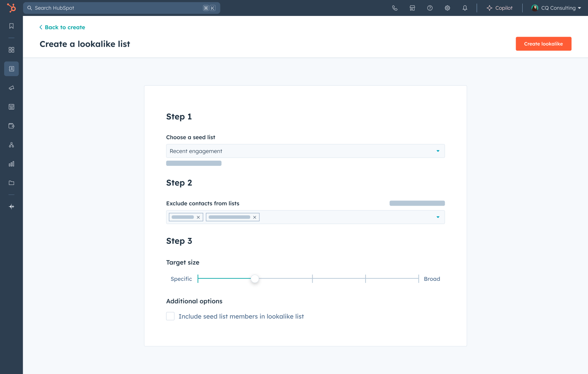The width and height of the screenshot is (588, 374).
Task: Open the Breeze AI sparkle sidebar icon
Action: point(11,207)
